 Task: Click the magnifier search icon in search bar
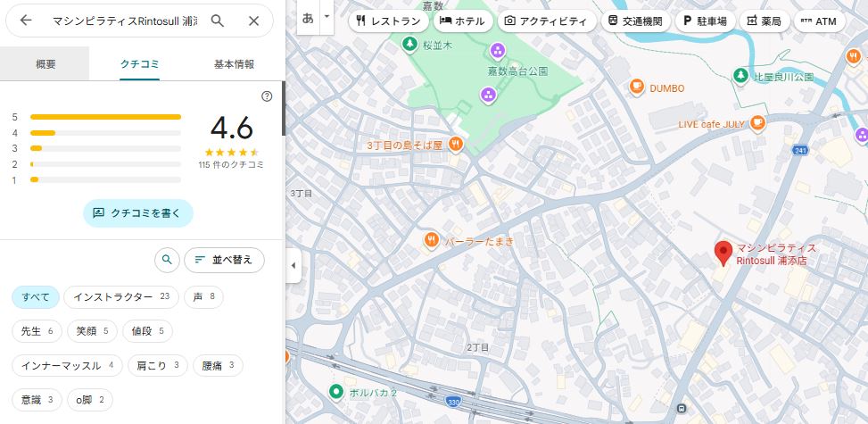click(218, 21)
